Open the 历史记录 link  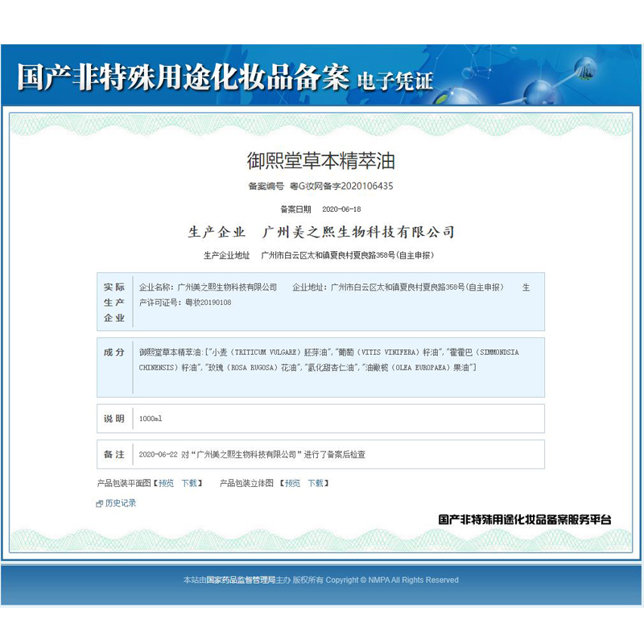coord(120,503)
